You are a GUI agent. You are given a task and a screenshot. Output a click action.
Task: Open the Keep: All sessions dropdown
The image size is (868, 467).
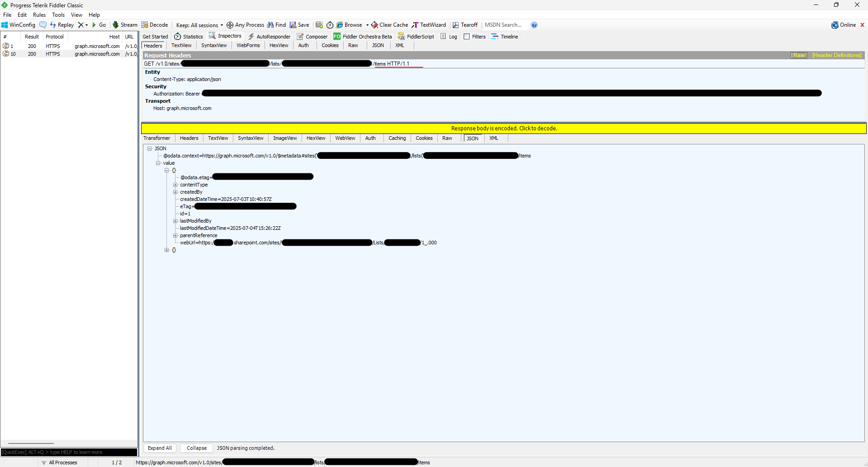[199, 25]
